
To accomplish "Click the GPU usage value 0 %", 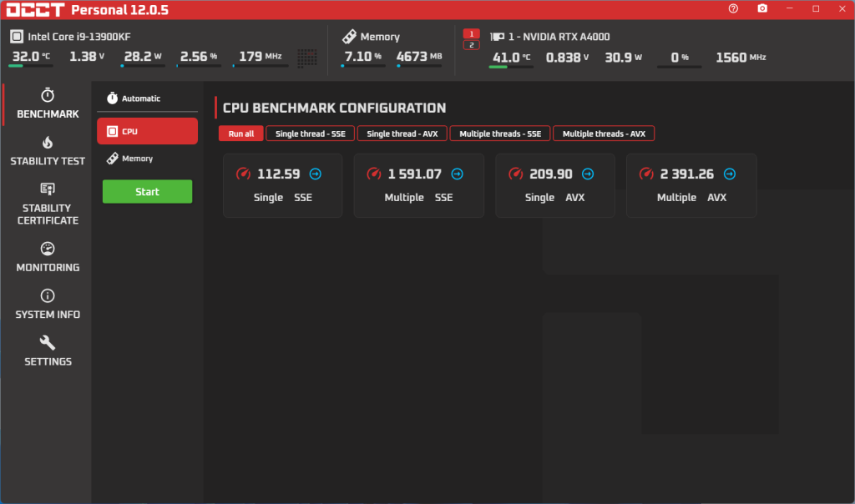I will click(x=680, y=58).
